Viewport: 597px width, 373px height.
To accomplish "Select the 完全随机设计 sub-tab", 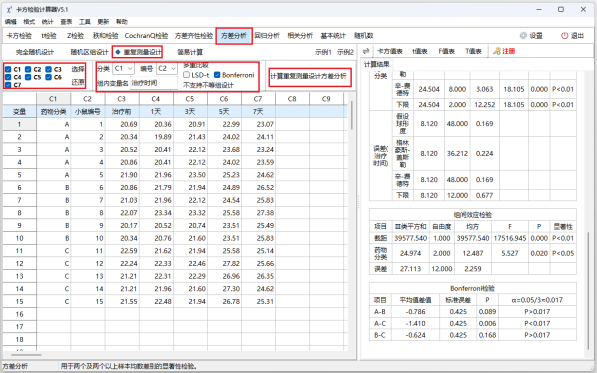I will (x=35, y=52).
